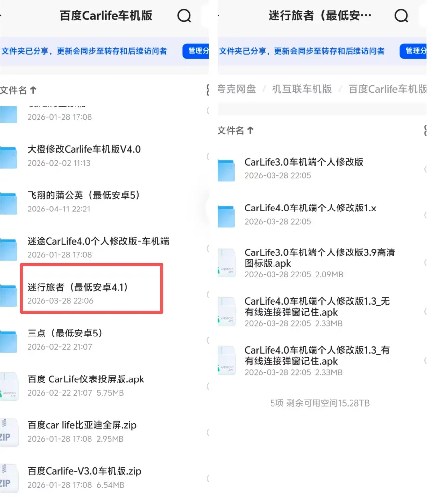Tap the 2.09MB size of 3.9高清图标版.apk
The height and width of the screenshot is (504, 431).
tap(329, 274)
